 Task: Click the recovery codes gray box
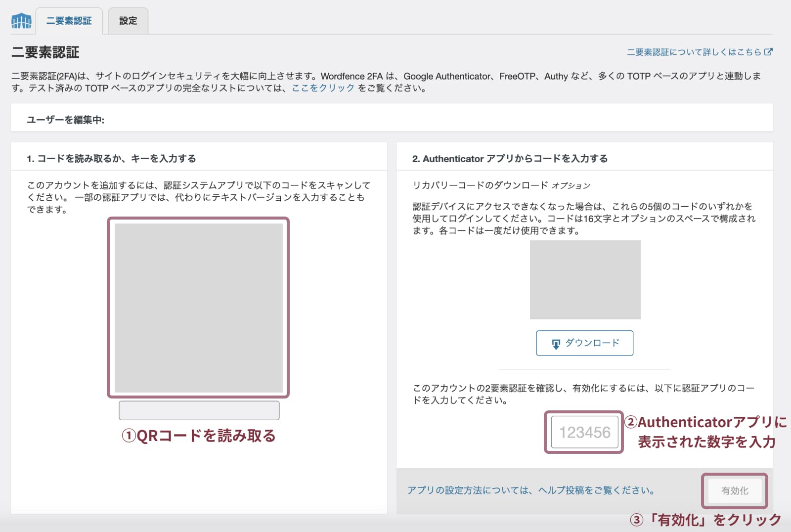pyautogui.click(x=585, y=280)
